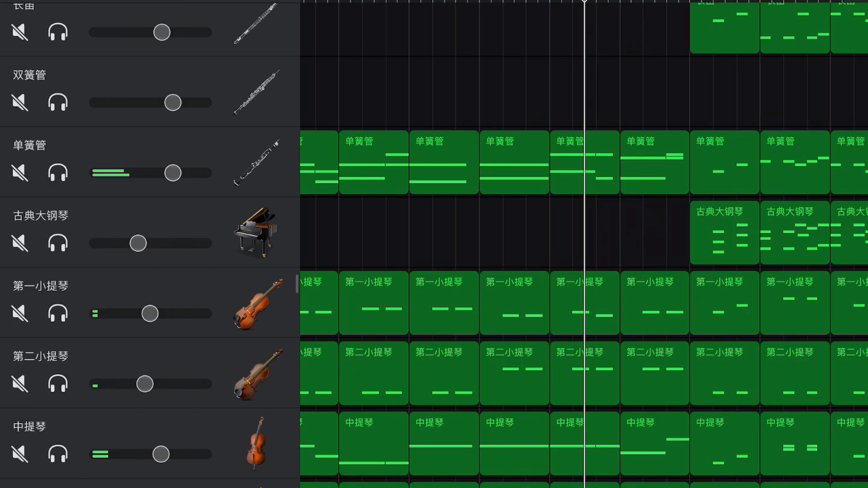Image resolution: width=868 pixels, height=488 pixels.
Task: Mute the flute track above 双簧管
Action: pos(20,32)
